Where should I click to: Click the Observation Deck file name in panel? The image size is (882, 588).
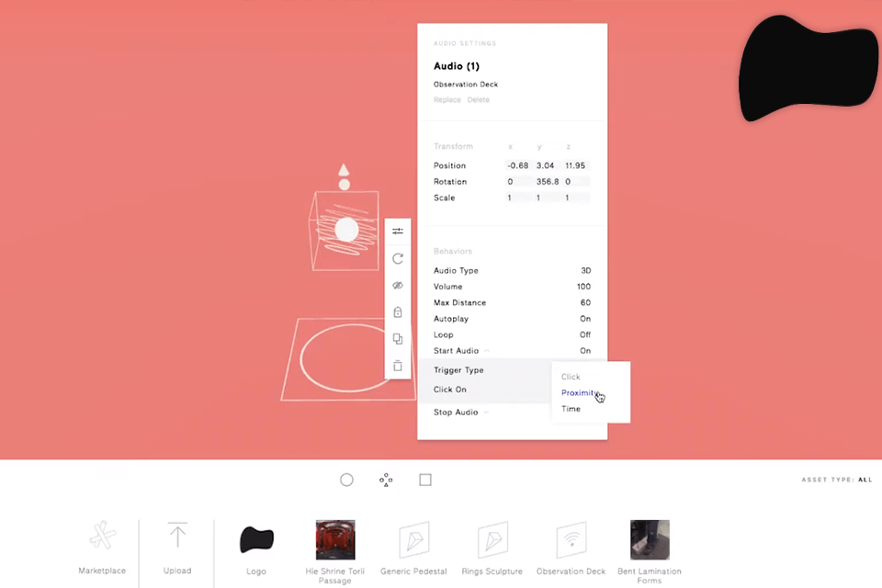(466, 84)
